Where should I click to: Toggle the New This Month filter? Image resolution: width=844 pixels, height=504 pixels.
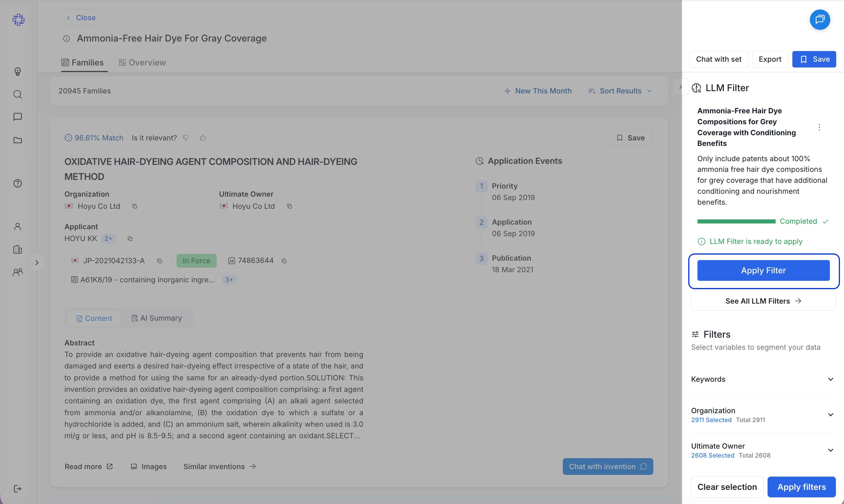(x=538, y=91)
